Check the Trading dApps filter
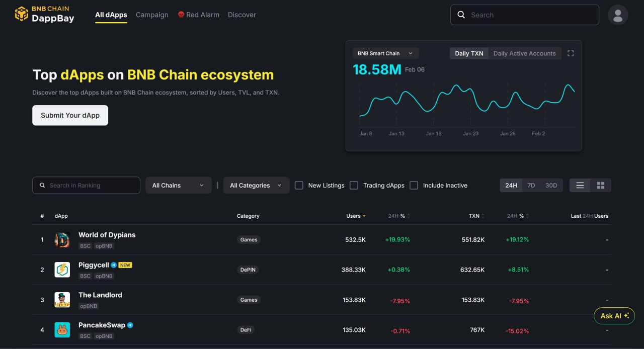 tap(354, 186)
